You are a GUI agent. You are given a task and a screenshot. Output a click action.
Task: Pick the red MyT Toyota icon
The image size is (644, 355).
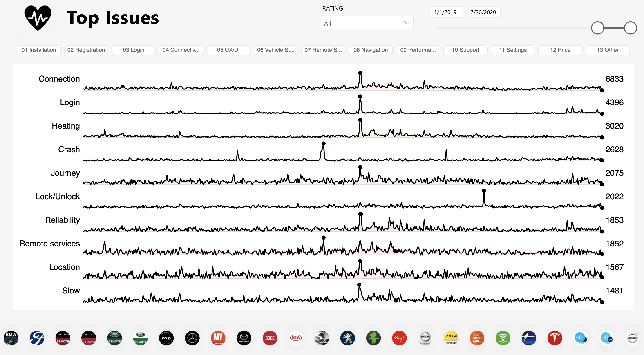click(400, 338)
